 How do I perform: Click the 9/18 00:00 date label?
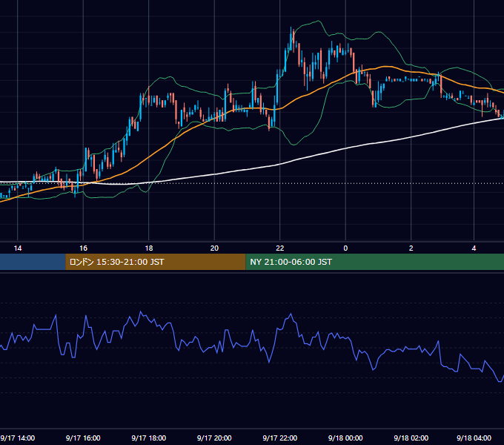tap(345, 438)
